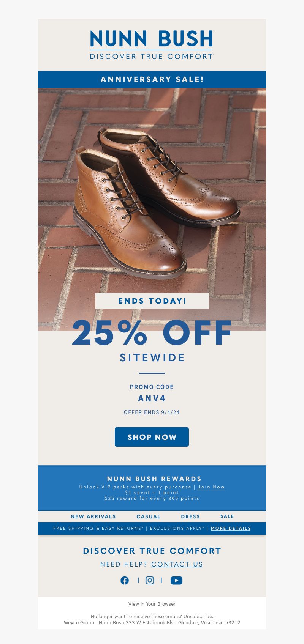Viewport: 304px width, 644px height.
Task: Open the Sale category
Action: (227, 516)
